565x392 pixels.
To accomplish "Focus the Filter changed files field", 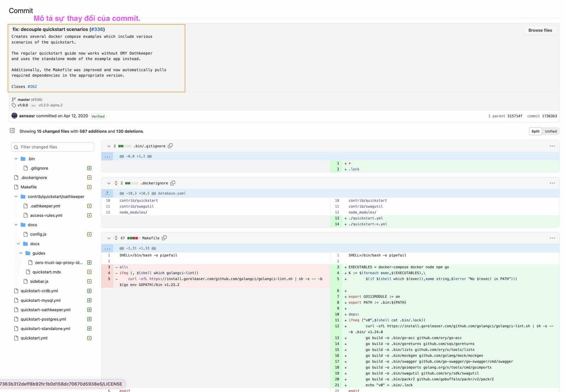I will (x=53, y=147).
